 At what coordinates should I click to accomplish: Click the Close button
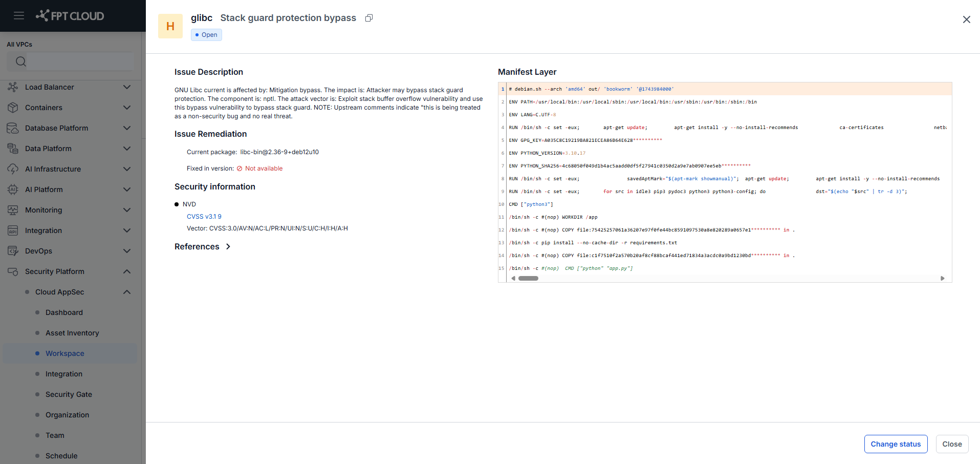952,444
